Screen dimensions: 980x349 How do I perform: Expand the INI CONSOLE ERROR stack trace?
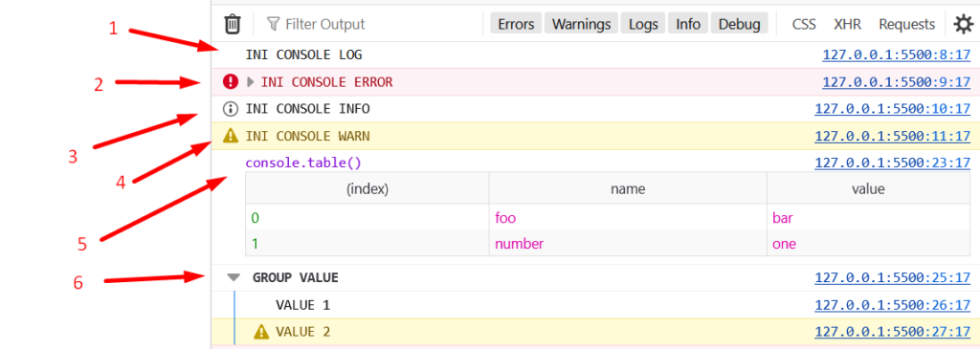click(x=251, y=82)
